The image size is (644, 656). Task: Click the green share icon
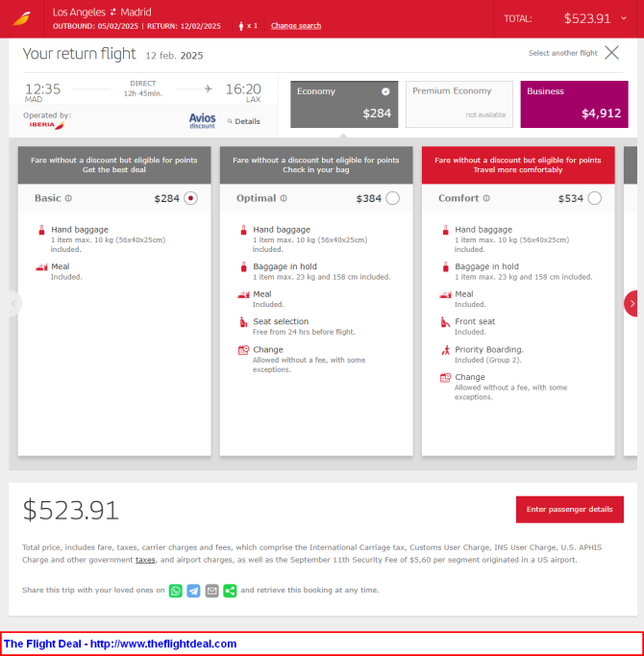[230, 591]
